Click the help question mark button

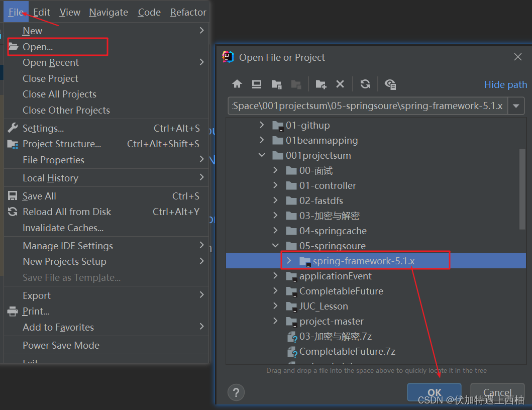click(x=236, y=393)
